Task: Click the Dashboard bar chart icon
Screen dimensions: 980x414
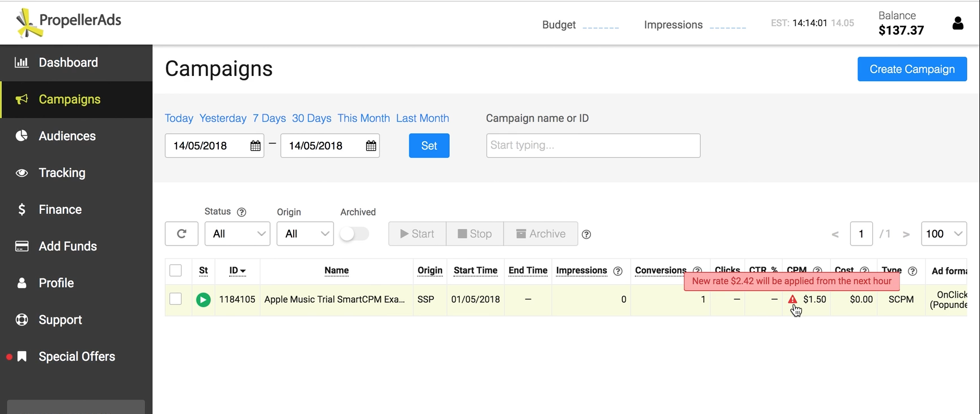Action: 22,62
